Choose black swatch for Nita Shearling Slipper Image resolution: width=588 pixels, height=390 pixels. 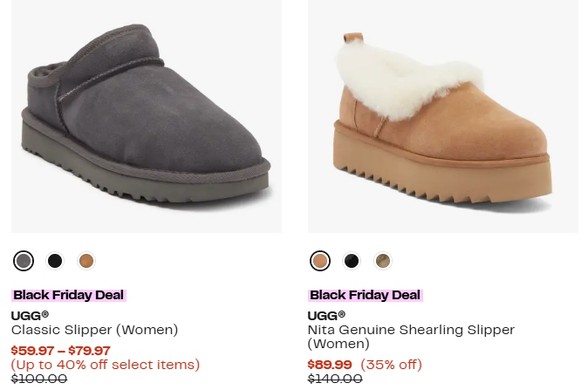(352, 260)
